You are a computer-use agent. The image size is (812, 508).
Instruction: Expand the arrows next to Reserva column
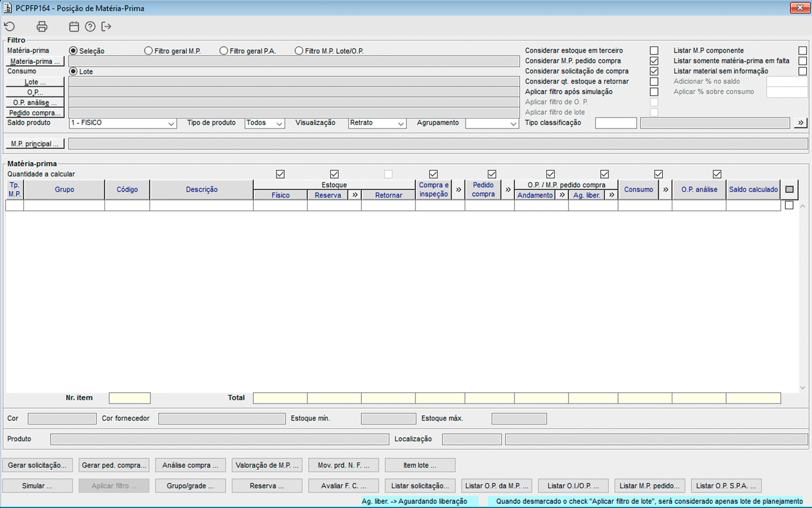tap(354, 195)
